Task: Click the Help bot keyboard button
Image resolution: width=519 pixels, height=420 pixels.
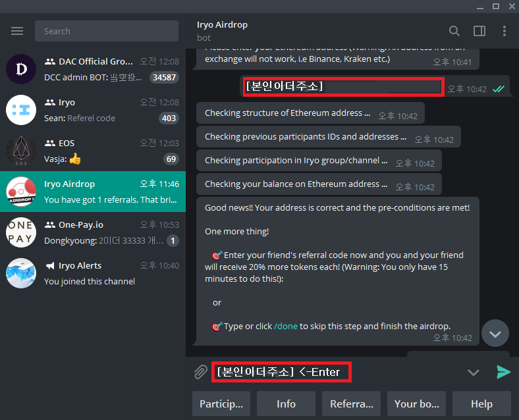Action: tap(481, 404)
